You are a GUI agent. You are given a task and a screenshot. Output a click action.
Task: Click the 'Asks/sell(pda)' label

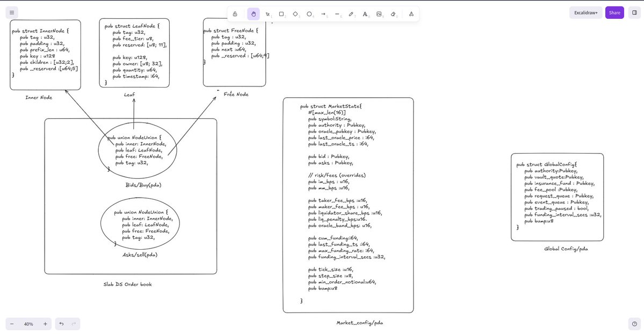tap(140, 255)
